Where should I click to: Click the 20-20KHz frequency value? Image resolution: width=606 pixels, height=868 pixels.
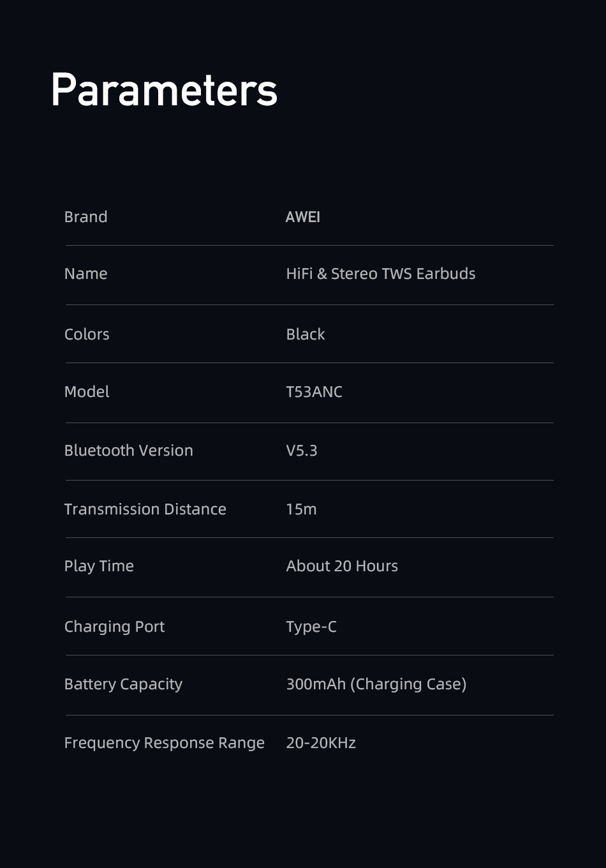pos(321,743)
